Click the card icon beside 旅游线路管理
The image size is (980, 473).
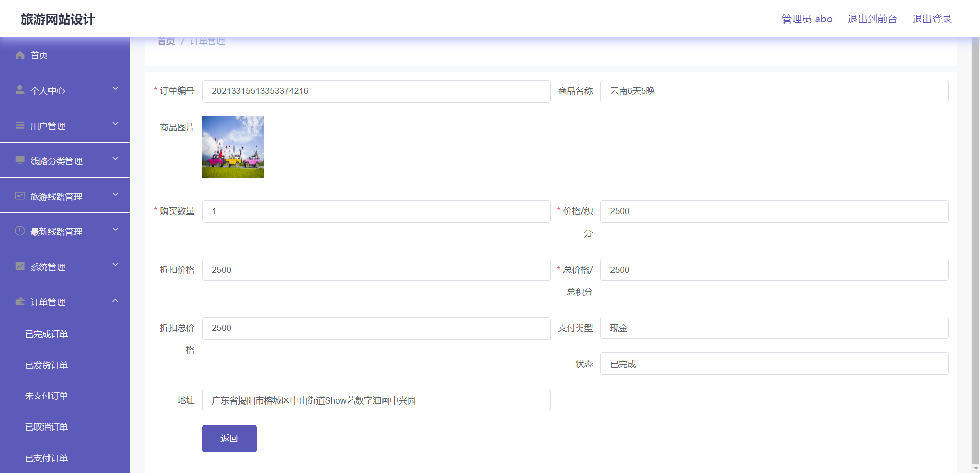pos(20,196)
